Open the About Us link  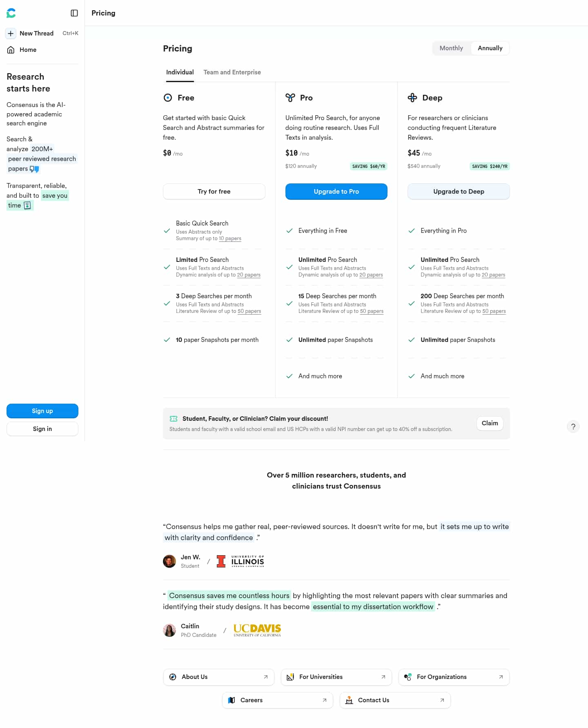(219, 677)
